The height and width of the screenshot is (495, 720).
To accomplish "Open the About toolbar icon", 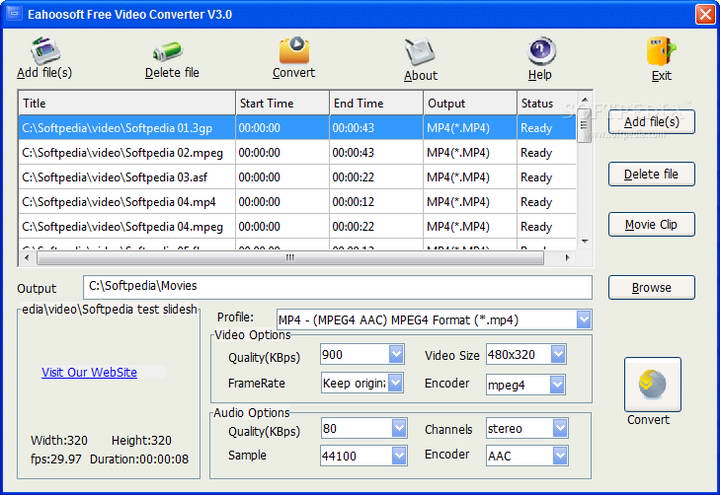I will coord(420,54).
